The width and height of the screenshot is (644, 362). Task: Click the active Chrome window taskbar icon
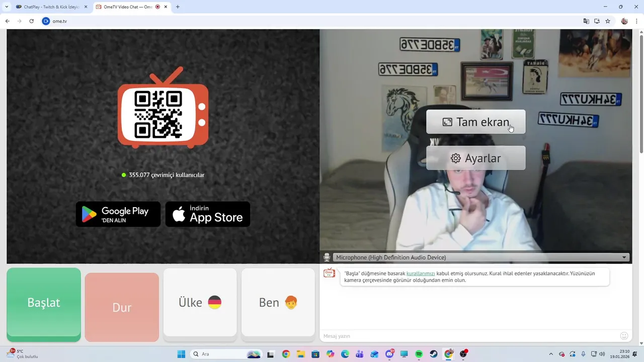pos(449,354)
